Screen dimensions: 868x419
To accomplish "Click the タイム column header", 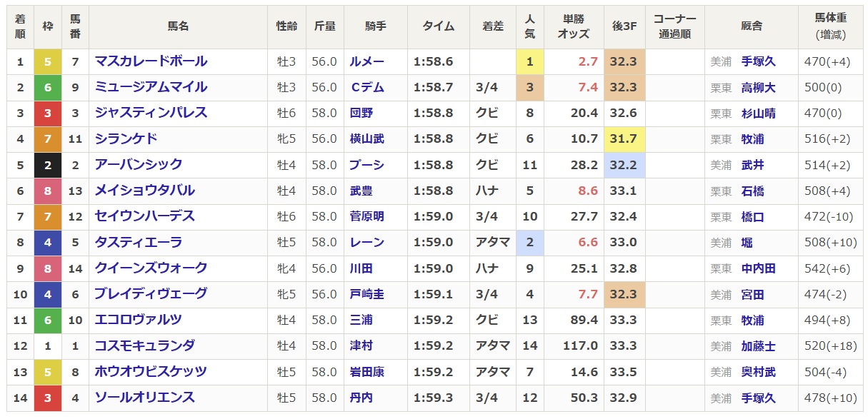I will 438,26.
